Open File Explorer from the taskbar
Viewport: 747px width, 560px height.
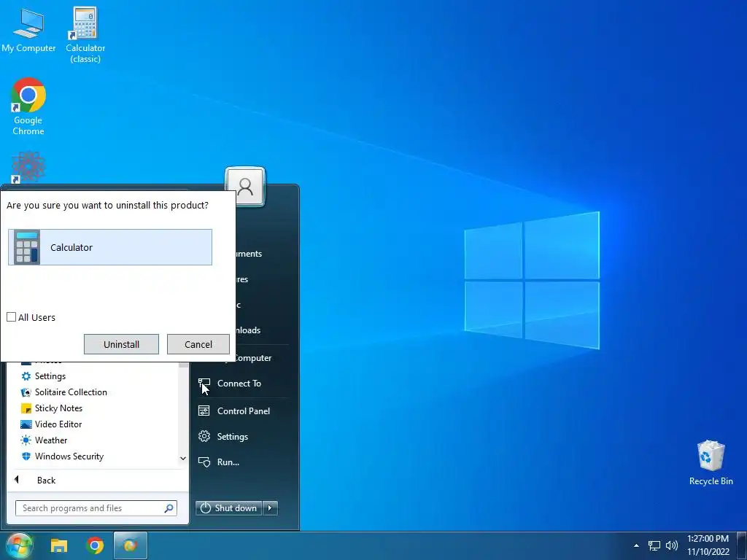59,545
